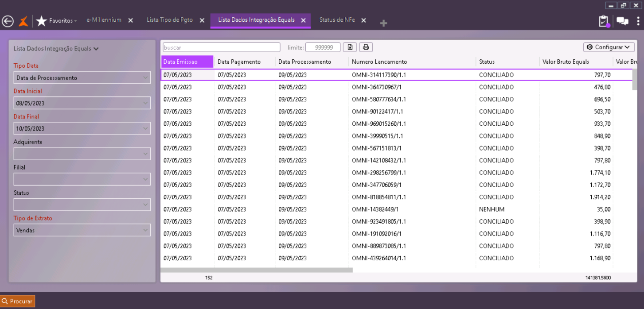
Task: Open the orange application logo menu
Action: pos(23,21)
